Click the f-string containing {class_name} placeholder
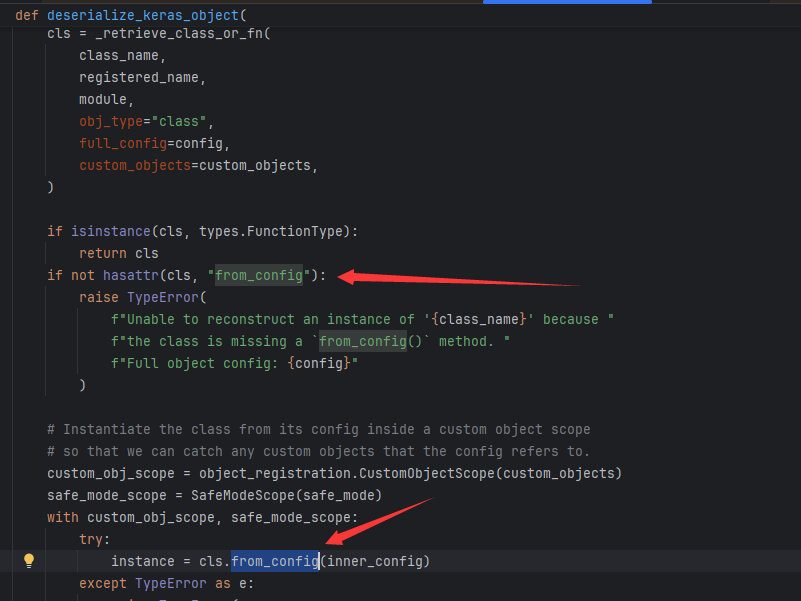Screen dimensions: 801x601 point(360,319)
